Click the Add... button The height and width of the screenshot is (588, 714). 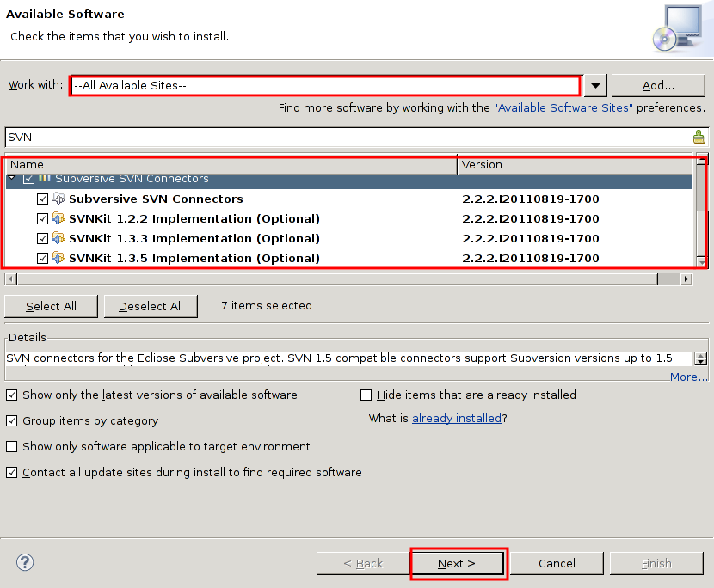658,86
